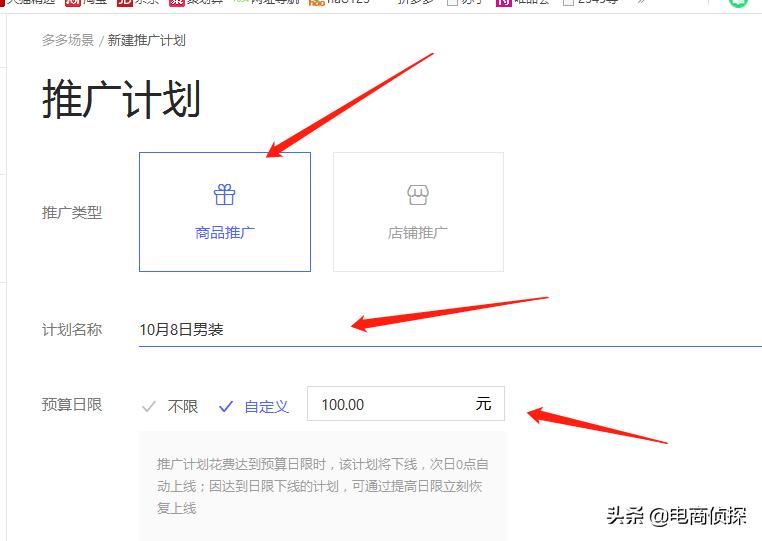
Task: Choose the 不限 budget option
Action: [x=170, y=406]
